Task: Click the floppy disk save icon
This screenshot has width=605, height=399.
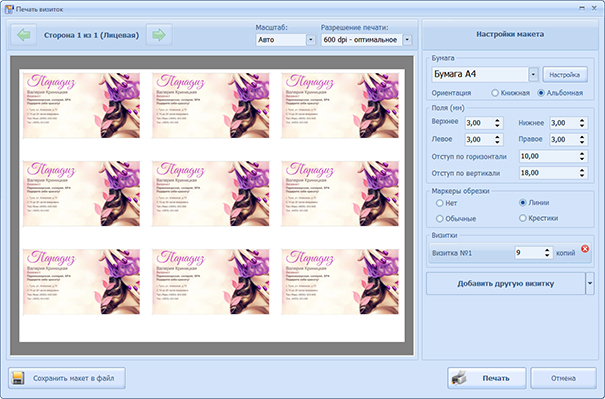Action: (18, 378)
